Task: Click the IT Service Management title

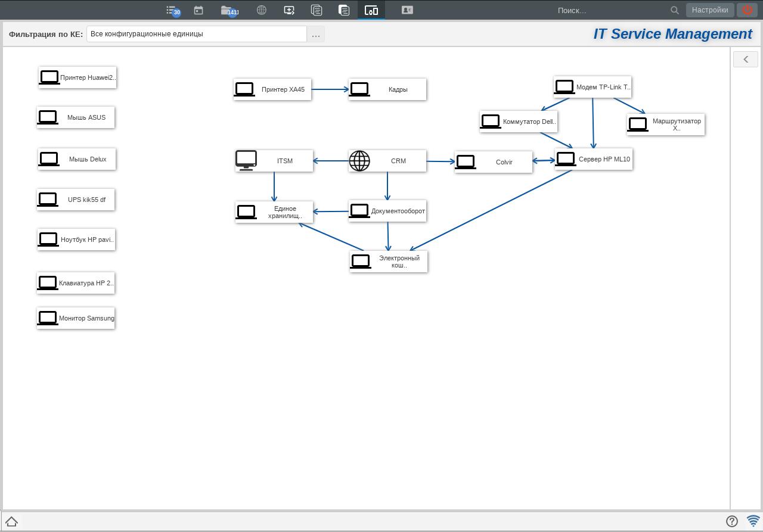Action: pos(672,34)
